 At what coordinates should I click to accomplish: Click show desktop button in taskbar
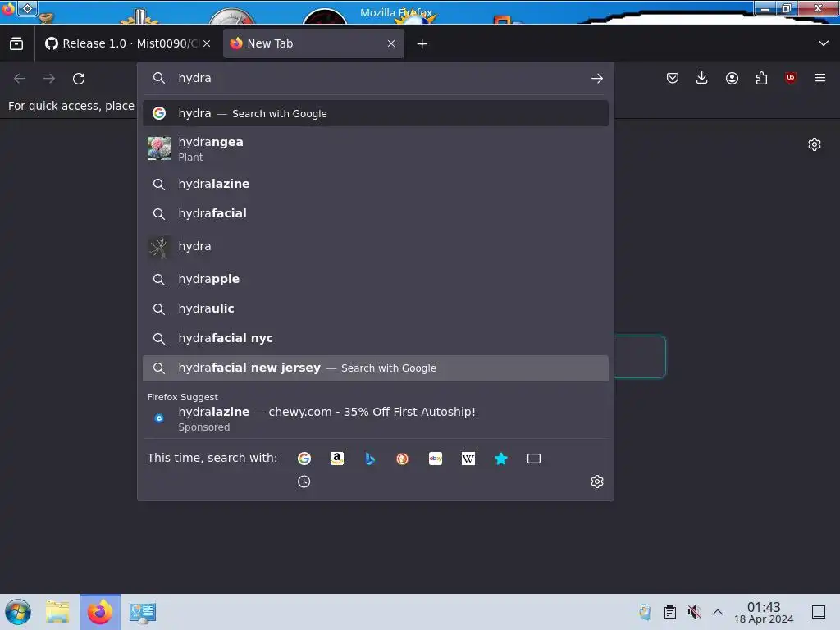tap(819, 612)
